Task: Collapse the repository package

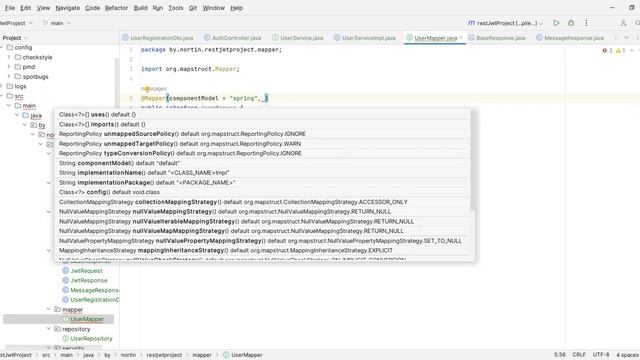Action: coord(49,329)
